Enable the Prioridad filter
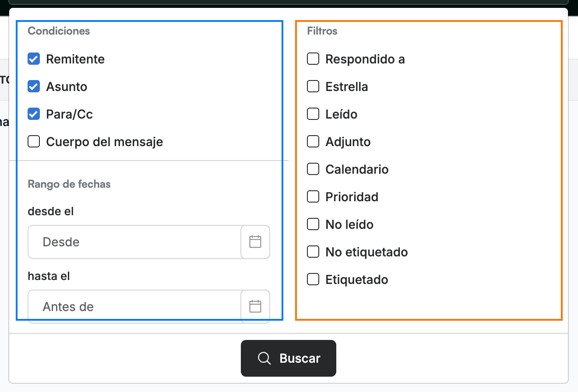 313,197
